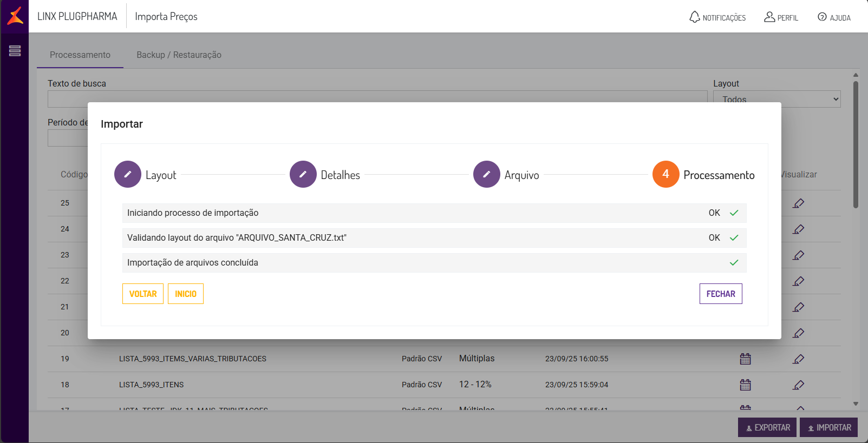868x443 pixels.
Task: Click the green check for Iniciando processo
Action: [734, 213]
